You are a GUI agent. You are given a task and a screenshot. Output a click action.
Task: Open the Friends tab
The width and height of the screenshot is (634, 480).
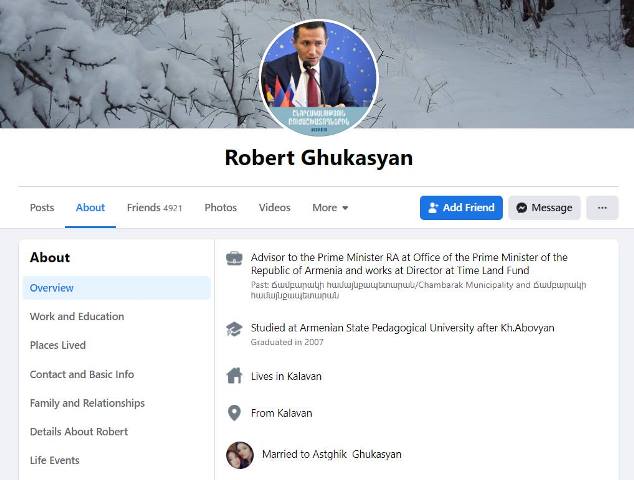click(x=154, y=208)
